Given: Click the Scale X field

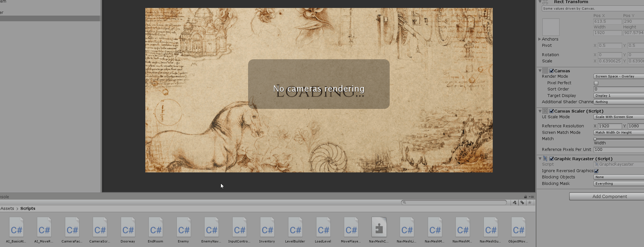Looking at the screenshot, I should coord(610,61).
